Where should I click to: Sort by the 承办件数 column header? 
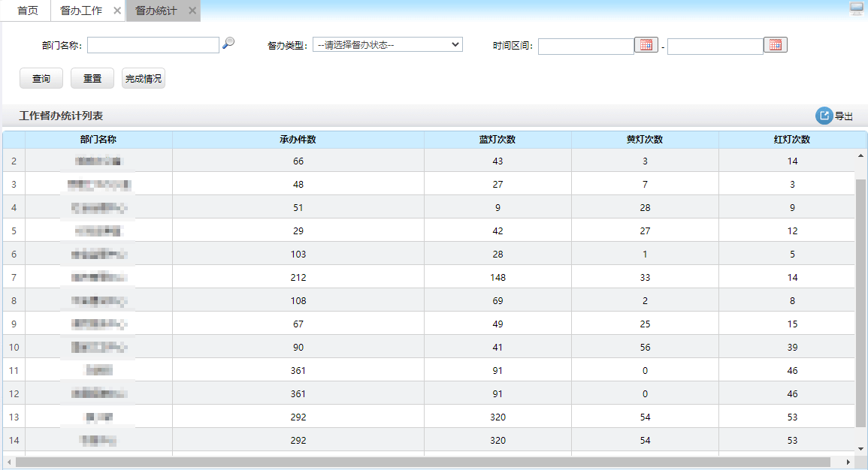(x=298, y=140)
